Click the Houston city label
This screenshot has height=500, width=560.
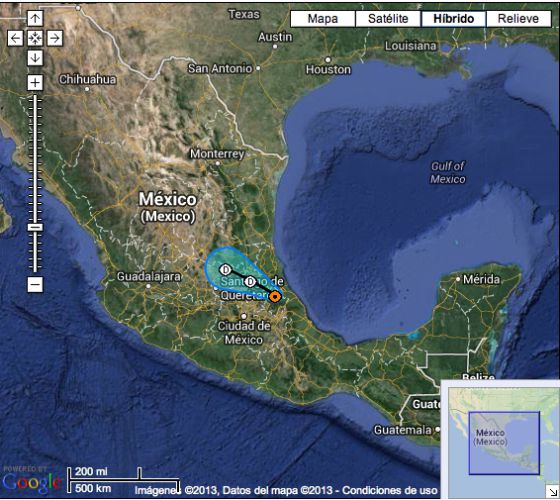(x=328, y=69)
